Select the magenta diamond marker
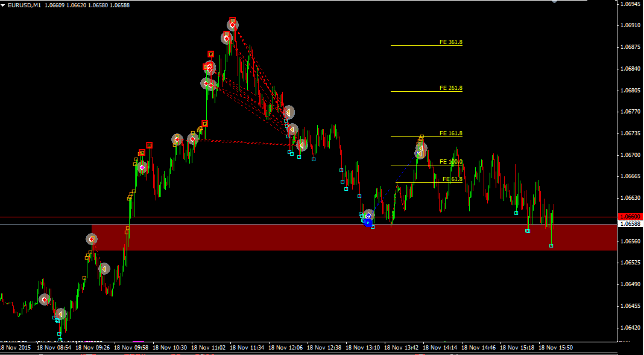The width and height of the screenshot is (644, 355). (142, 167)
